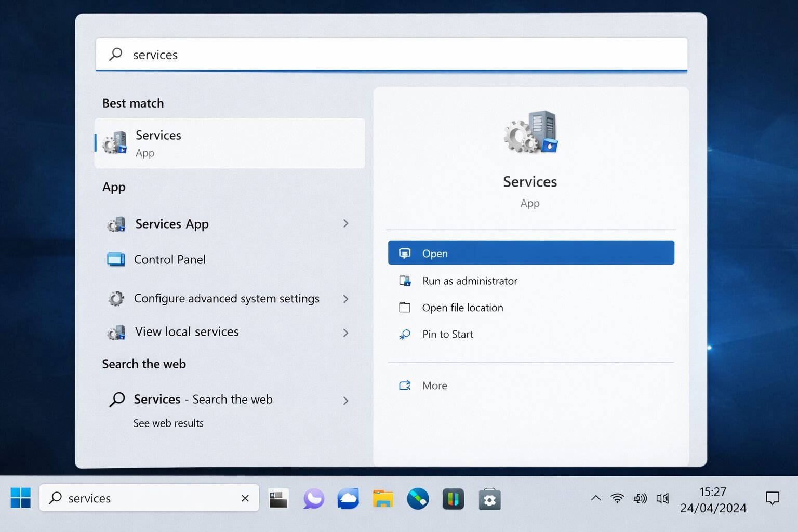Open the Control Panel search result
The width and height of the screenshot is (798, 532).
[169, 259]
